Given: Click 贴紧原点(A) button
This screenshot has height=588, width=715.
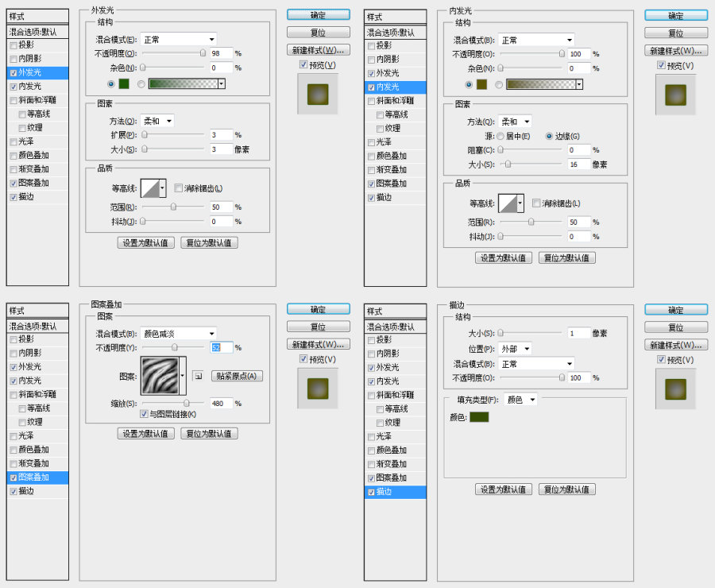Looking at the screenshot, I should (237, 376).
